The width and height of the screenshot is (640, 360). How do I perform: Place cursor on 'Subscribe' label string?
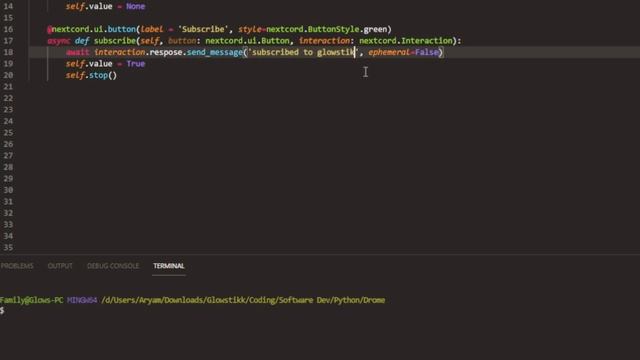click(x=203, y=29)
